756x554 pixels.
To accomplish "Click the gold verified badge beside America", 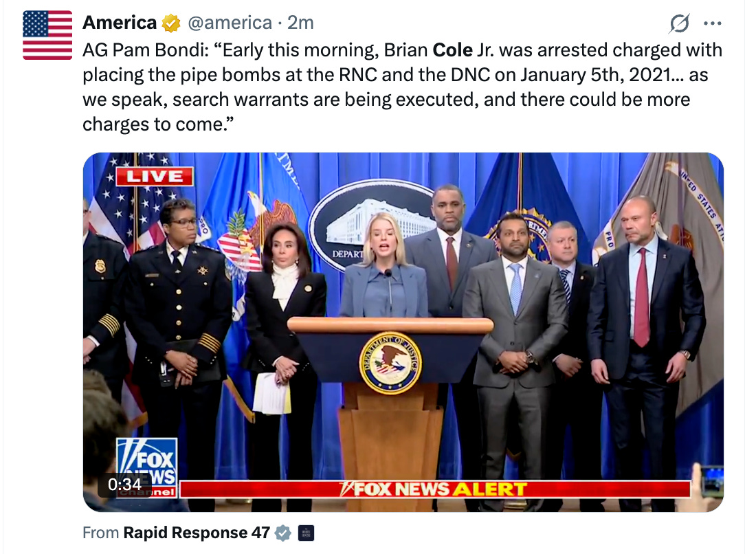I will tap(170, 23).
